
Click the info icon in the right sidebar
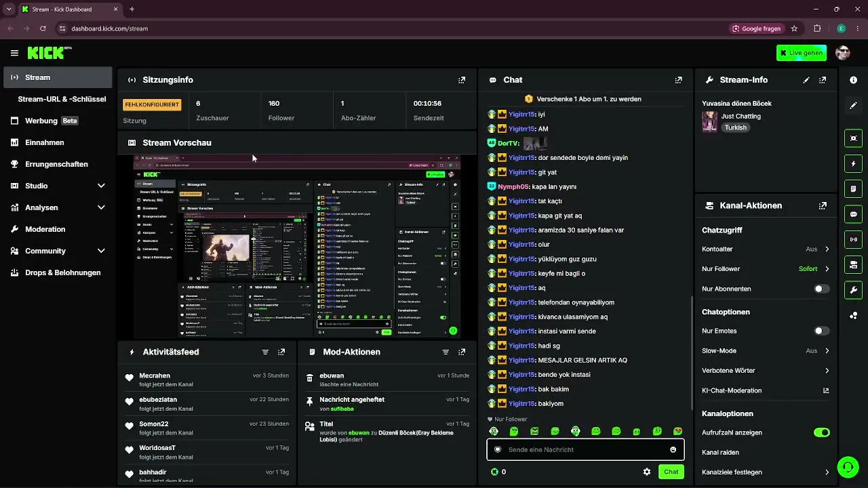click(x=853, y=80)
